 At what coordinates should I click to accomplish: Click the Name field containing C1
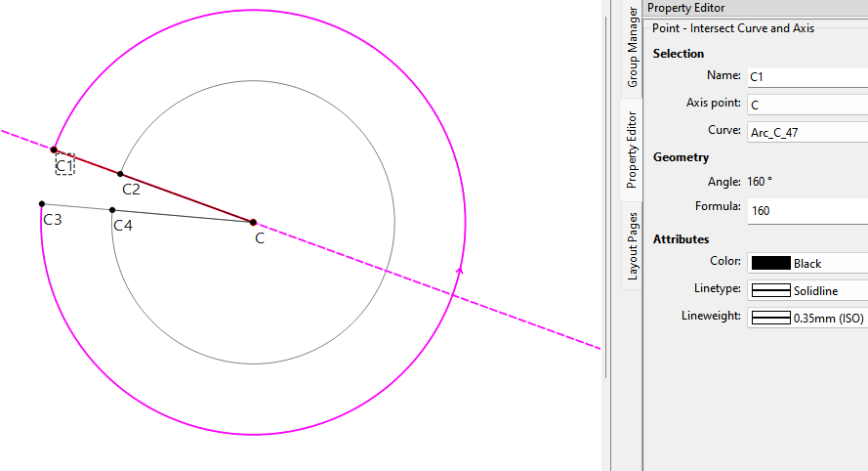point(806,76)
